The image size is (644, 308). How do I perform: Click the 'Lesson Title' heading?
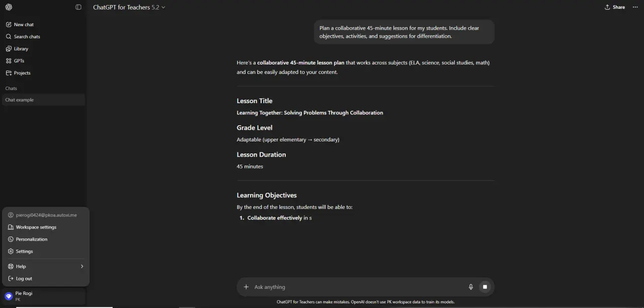pos(255,101)
